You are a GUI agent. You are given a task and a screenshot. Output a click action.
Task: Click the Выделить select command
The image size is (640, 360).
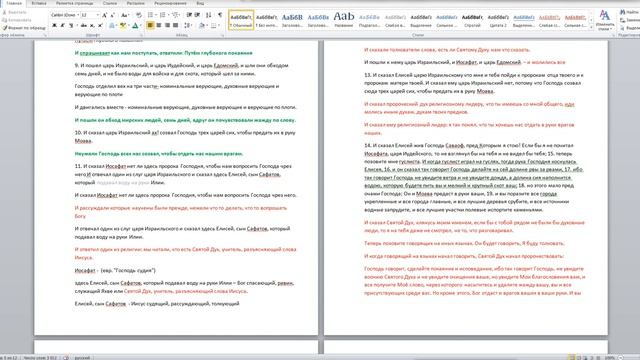(629, 28)
